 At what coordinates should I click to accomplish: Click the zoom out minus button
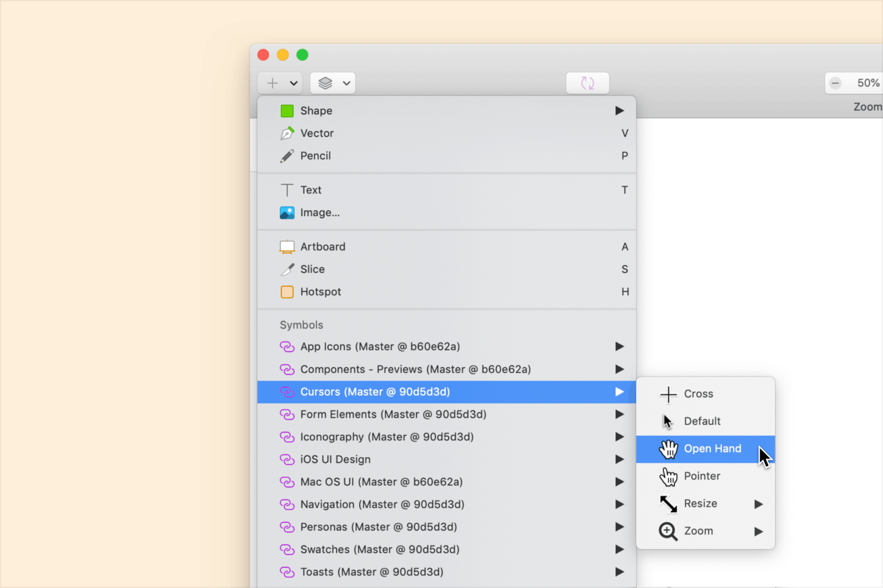pyautogui.click(x=836, y=83)
